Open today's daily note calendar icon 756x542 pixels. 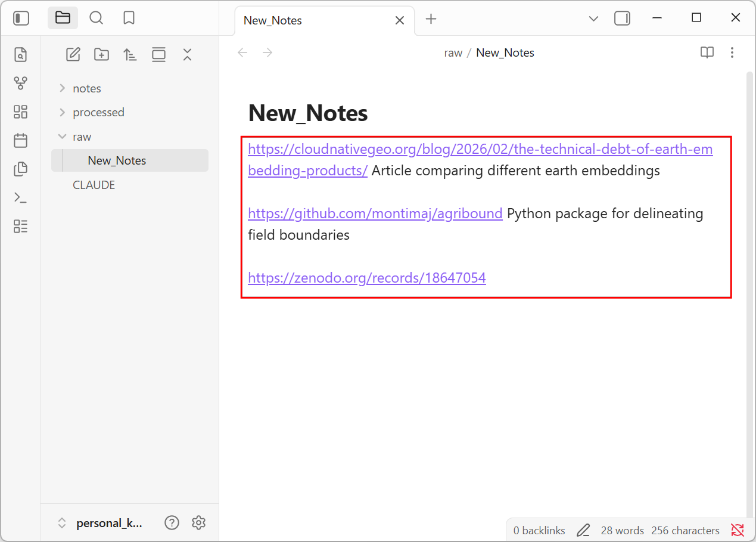21,141
